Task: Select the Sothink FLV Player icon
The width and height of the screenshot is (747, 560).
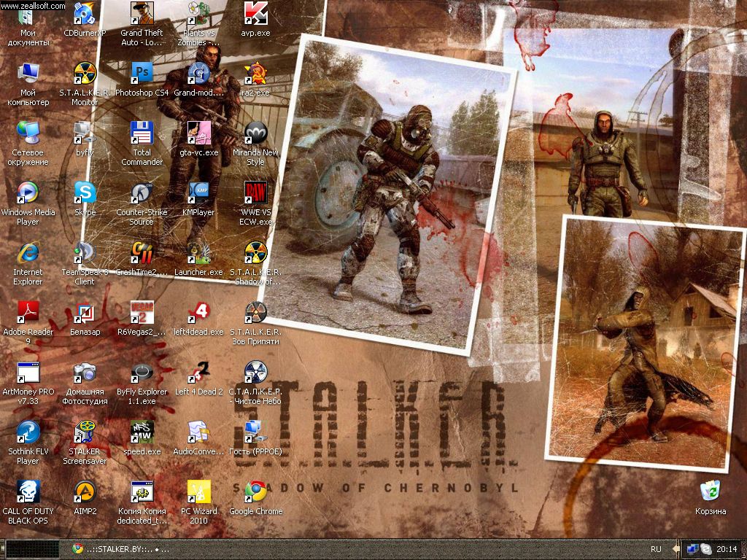Action: 28,432
